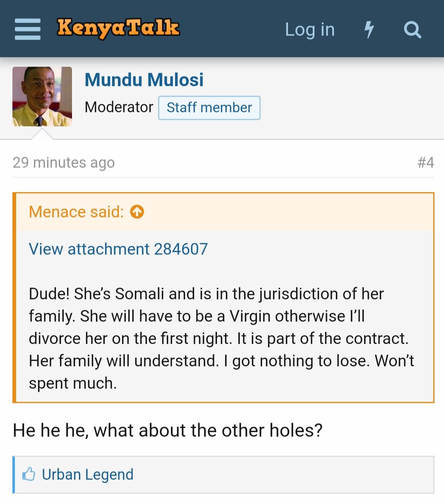Open the hamburger navigation menu
This screenshot has width=444, height=504.
[28, 29]
